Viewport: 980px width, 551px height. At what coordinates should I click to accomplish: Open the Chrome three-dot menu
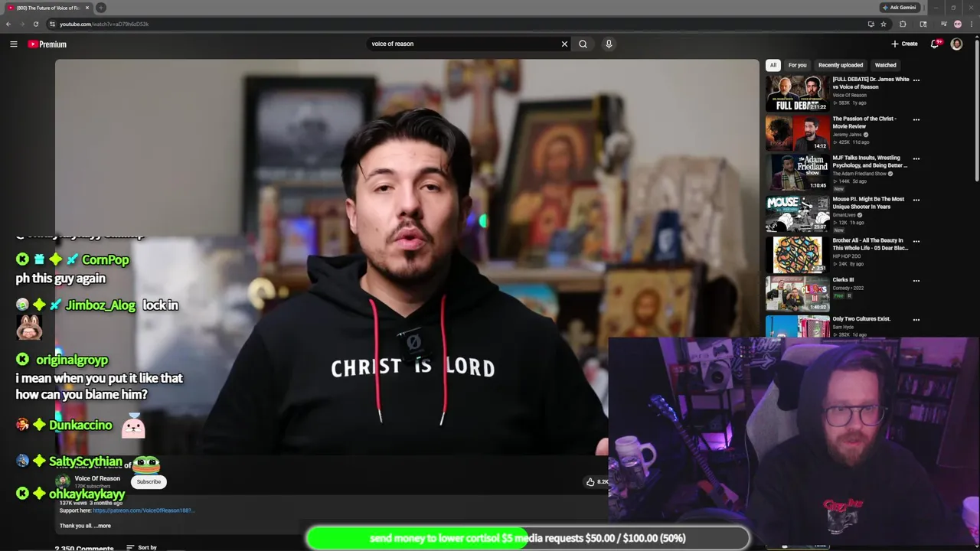click(971, 24)
